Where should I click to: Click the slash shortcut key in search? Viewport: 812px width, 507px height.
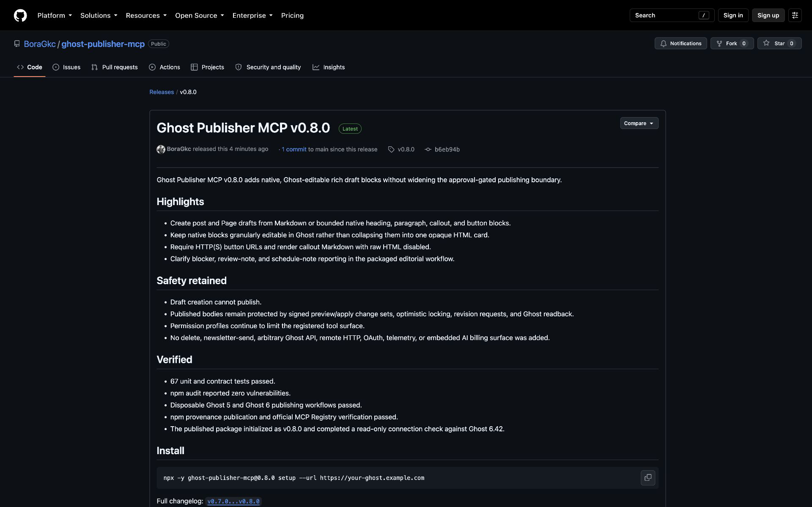click(704, 15)
